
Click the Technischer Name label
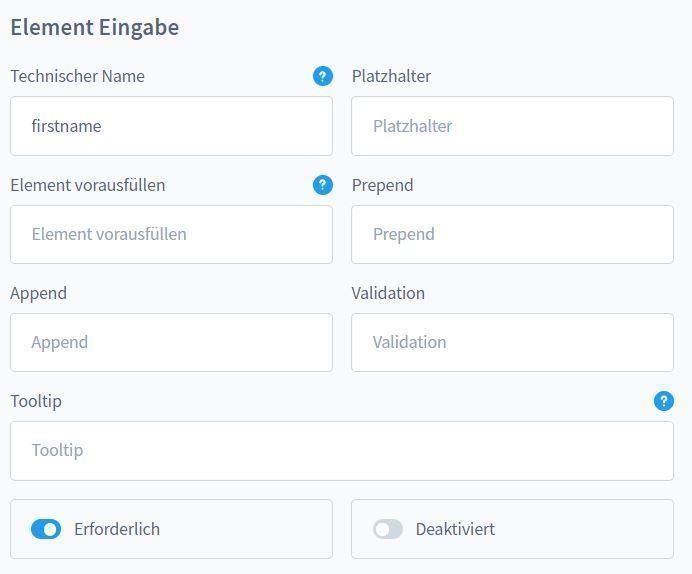78,76
